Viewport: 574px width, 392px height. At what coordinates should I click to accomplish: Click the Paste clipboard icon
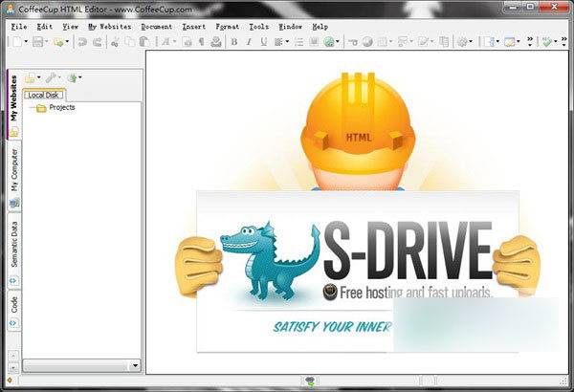(x=144, y=42)
